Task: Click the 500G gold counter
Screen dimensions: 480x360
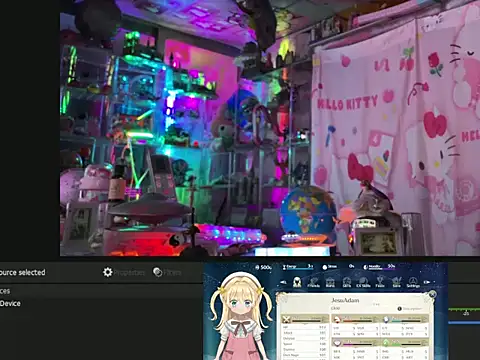Action: click(x=263, y=267)
